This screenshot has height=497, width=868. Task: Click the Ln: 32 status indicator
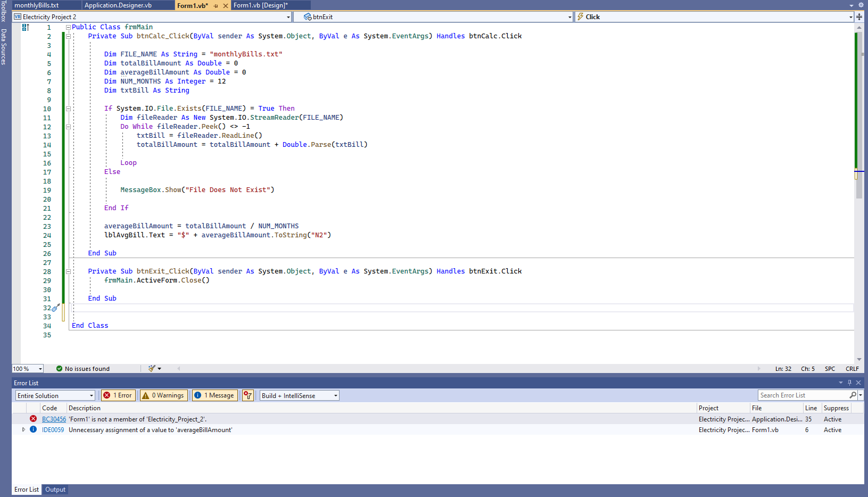(783, 369)
